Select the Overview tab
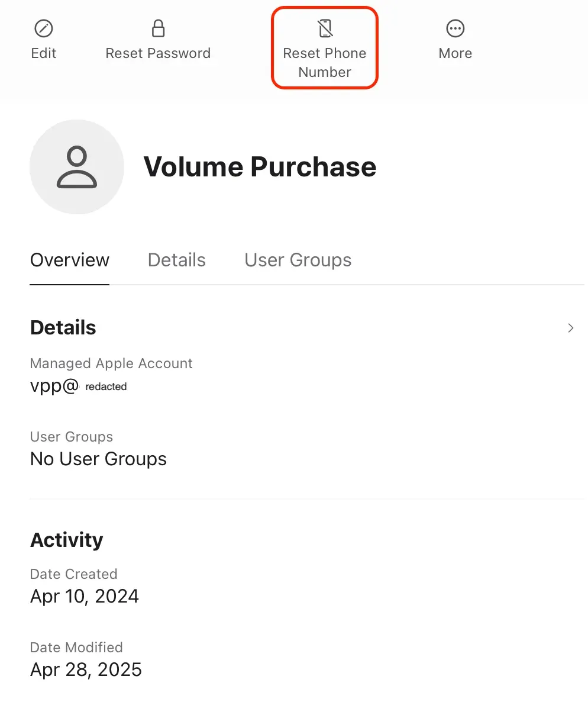The width and height of the screenshot is (588, 702). coord(69,260)
